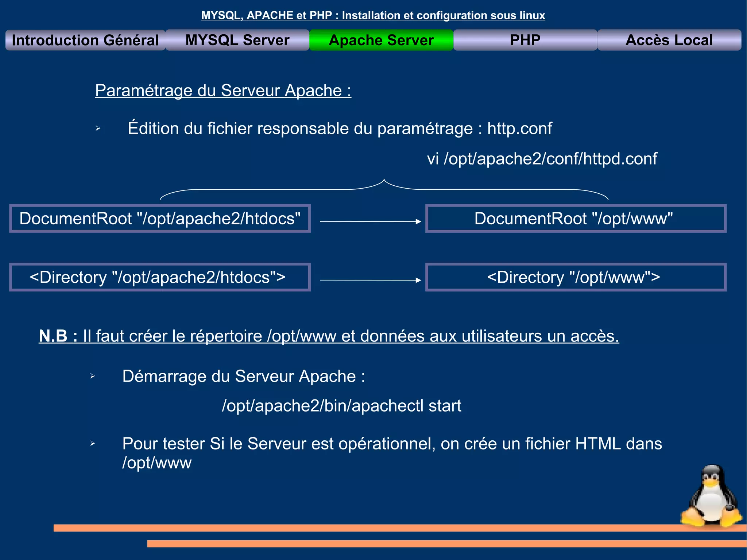Select the <Directory "/opt/www"> box
747x560 pixels.
tap(576, 277)
